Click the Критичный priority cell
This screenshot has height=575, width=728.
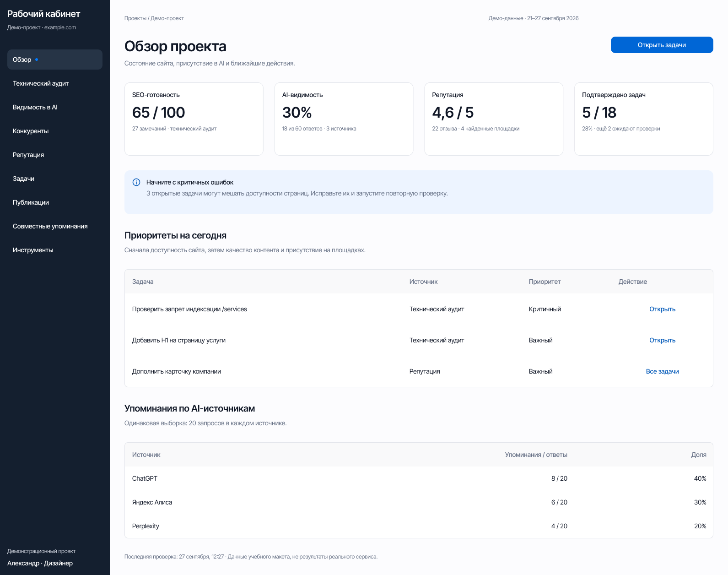tap(545, 309)
